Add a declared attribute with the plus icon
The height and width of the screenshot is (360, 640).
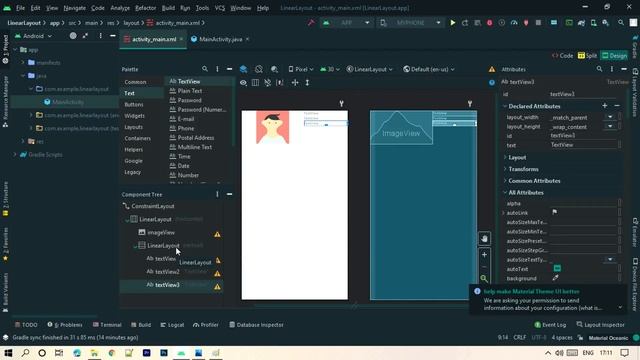(x=604, y=106)
